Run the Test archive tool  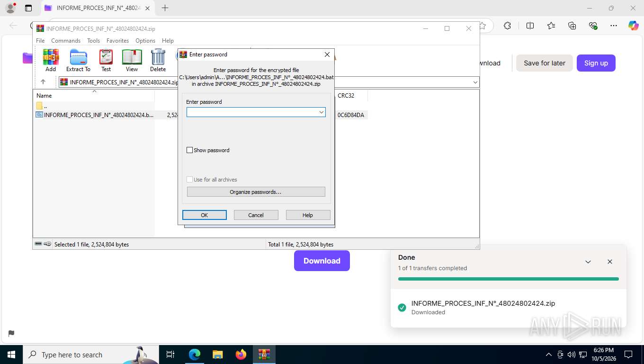coord(106,60)
